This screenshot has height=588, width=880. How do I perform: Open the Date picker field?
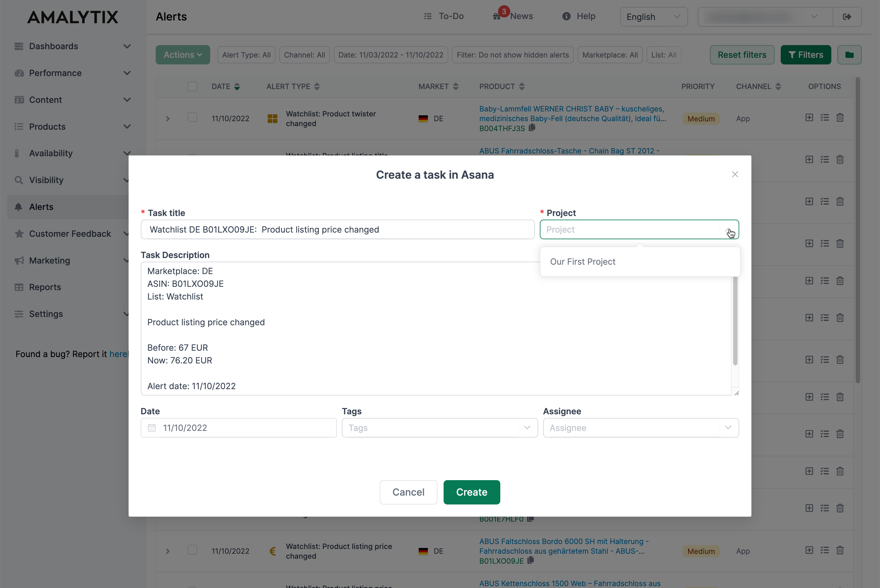[238, 428]
